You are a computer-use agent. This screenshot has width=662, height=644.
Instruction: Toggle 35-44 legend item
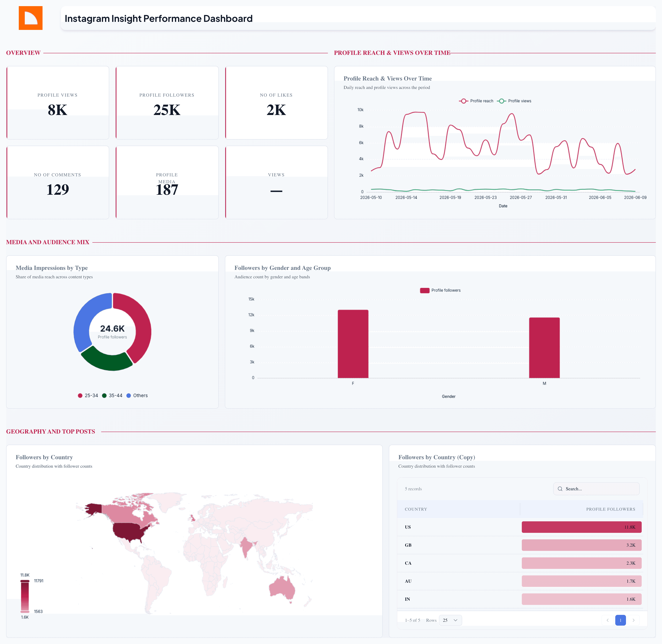click(112, 395)
